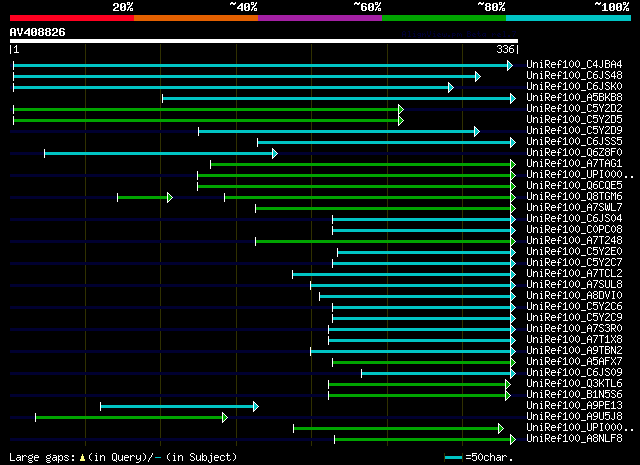Select the UniRef100_A5AFX7 label
The width and height of the screenshot is (640, 465).
click(x=574, y=362)
